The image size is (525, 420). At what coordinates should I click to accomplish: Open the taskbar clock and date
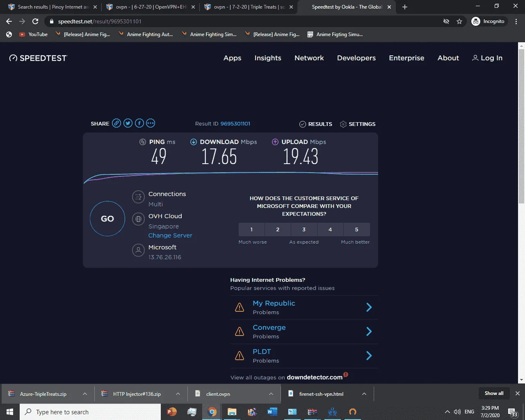[490, 412]
